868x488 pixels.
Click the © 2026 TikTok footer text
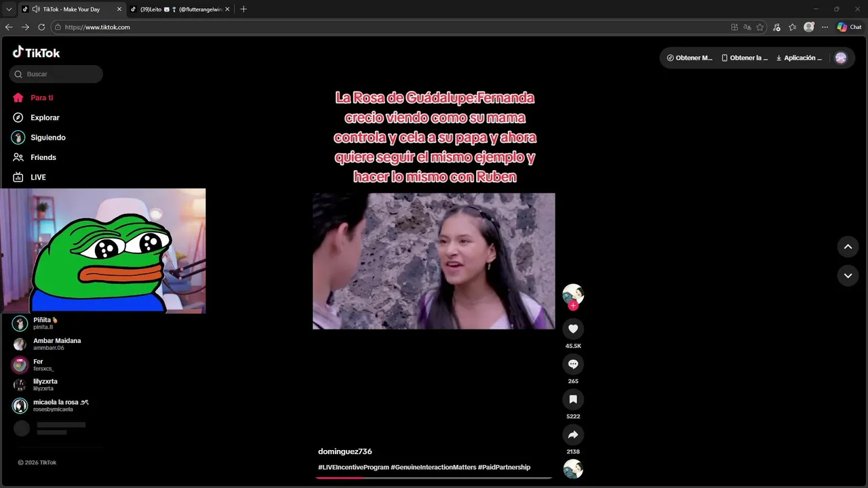[37, 462]
